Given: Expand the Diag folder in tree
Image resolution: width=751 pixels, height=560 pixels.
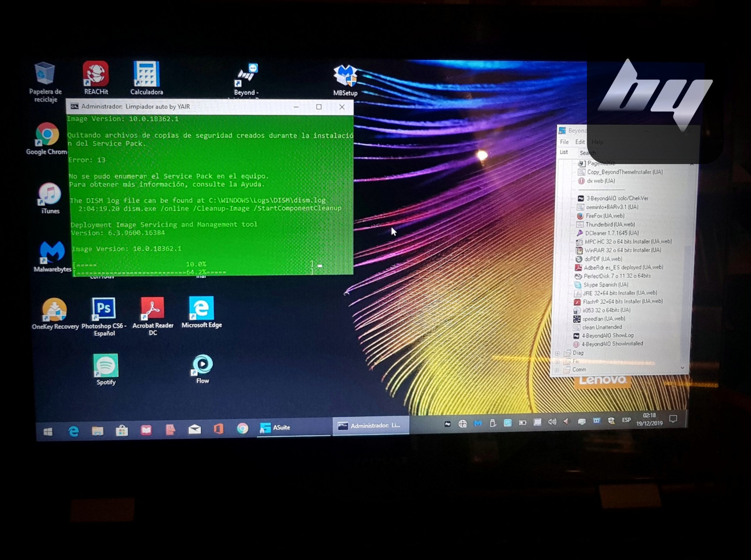Looking at the screenshot, I should point(557,353).
